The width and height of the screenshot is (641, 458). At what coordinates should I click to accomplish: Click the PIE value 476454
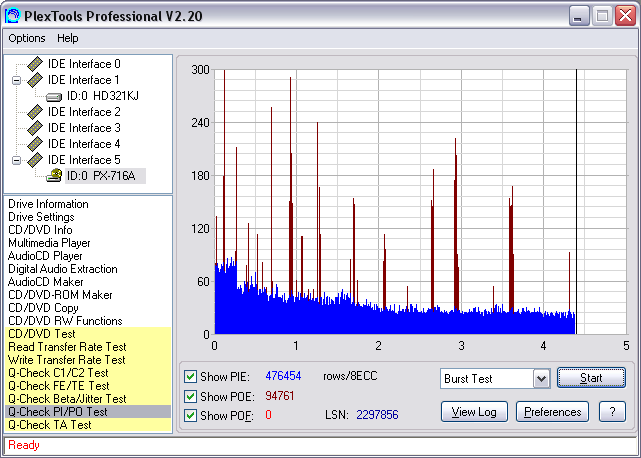283,376
